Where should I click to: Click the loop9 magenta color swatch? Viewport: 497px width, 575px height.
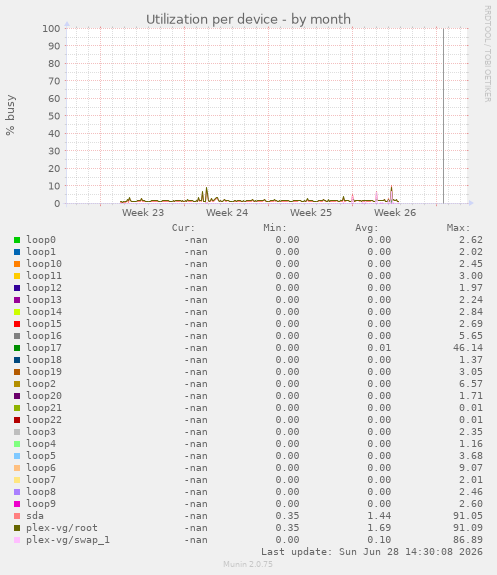pos(17,504)
